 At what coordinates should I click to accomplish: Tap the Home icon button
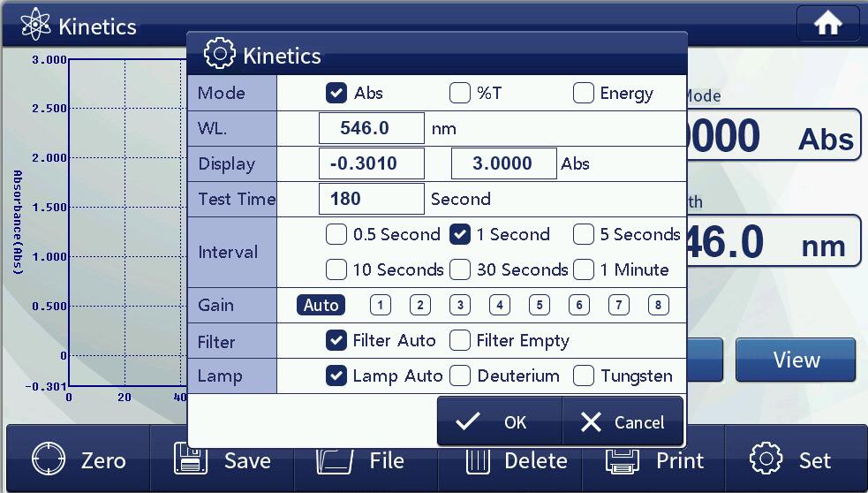[x=826, y=25]
